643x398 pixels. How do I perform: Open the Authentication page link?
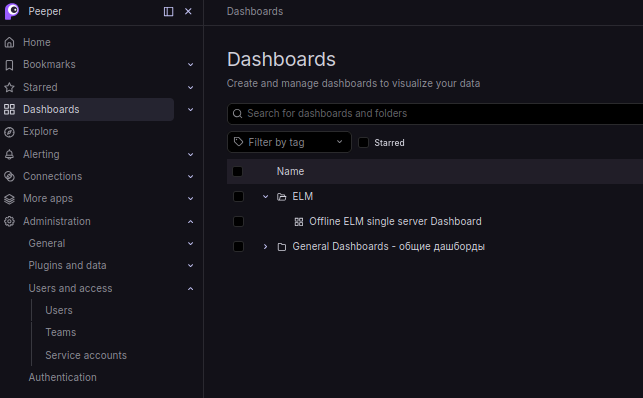click(x=62, y=378)
